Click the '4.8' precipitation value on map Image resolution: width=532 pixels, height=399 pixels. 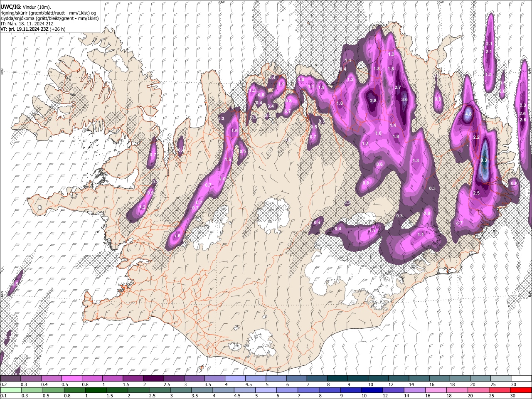(x=468, y=114)
